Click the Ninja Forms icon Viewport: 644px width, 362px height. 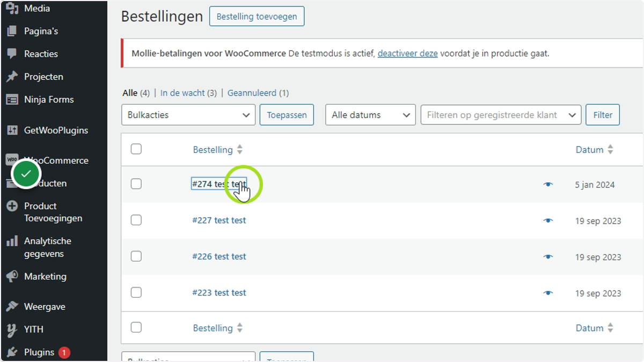pyautogui.click(x=12, y=99)
